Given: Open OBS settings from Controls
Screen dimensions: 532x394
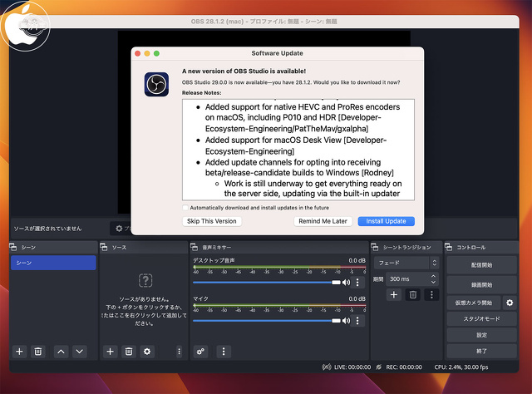Looking at the screenshot, I should 482,335.
